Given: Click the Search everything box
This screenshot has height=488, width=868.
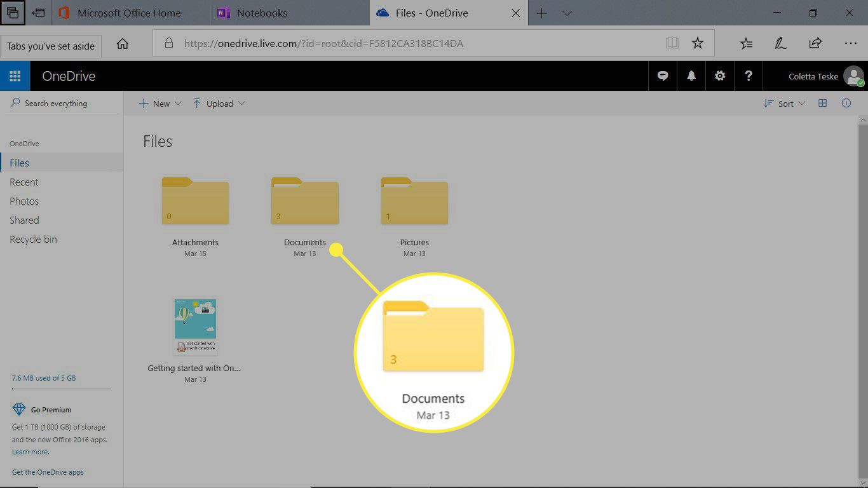Looking at the screenshot, I should (62, 103).
